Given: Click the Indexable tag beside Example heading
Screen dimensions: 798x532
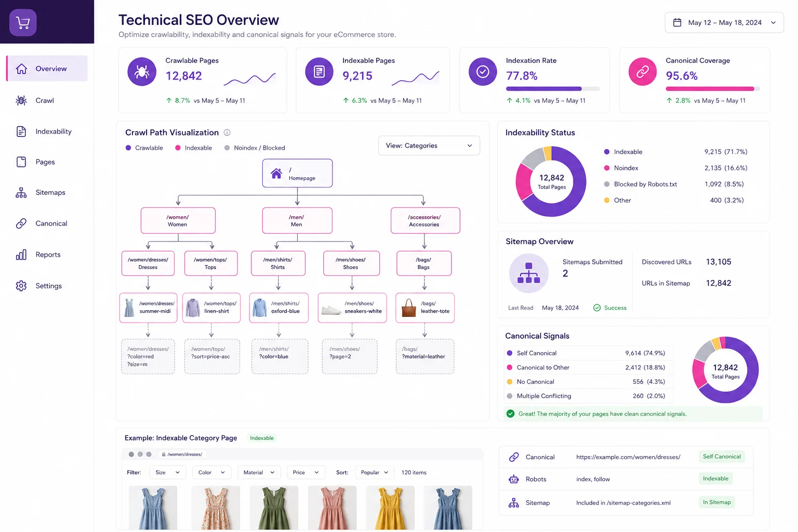Looking at the screenshot, I should 261,438.
